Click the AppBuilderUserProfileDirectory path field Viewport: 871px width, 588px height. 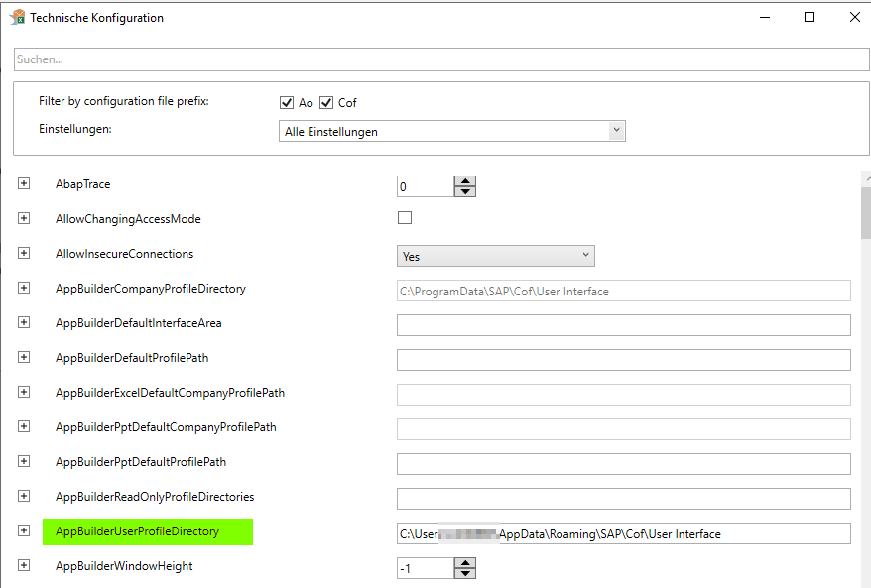623,533
